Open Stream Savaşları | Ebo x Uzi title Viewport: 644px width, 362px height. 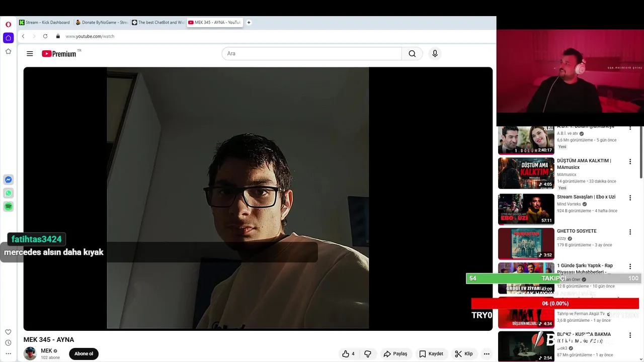click(586, 197)
